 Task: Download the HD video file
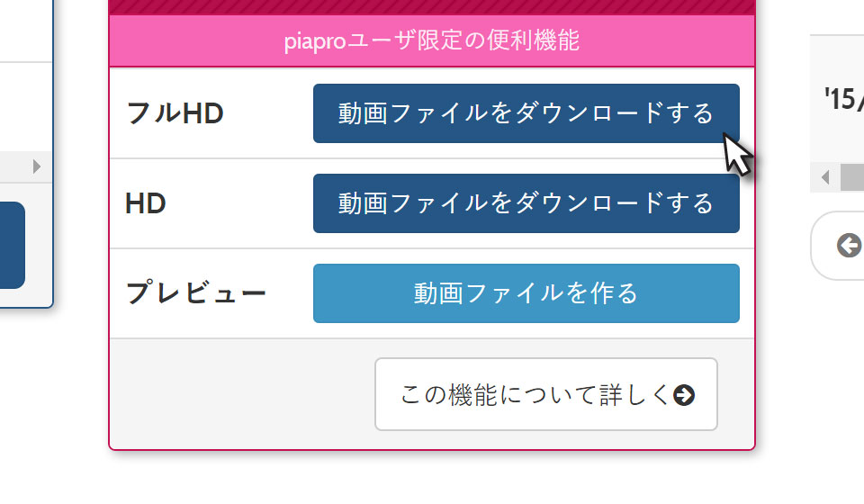coord(526,203)
